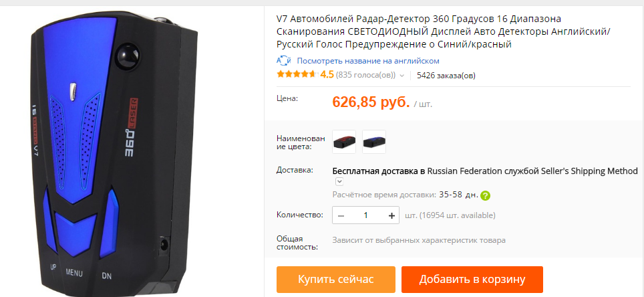644x297 pixels.
Task: Increase quantity with the plus button
Action: coord(391,215)
